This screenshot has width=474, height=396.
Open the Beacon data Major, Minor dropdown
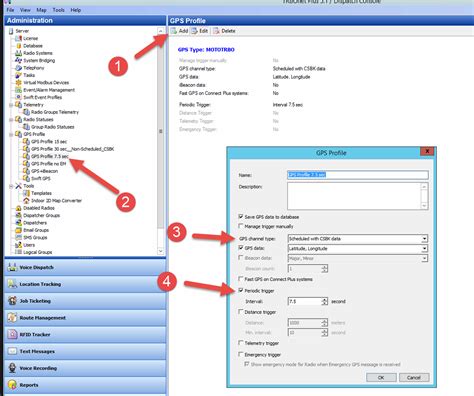tap(358, 258)
